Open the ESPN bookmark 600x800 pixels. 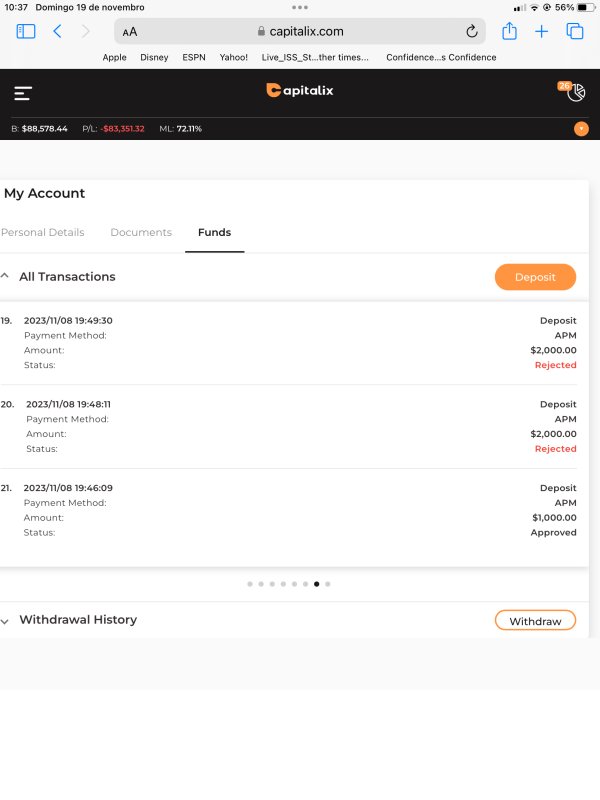tap(194, 58)
